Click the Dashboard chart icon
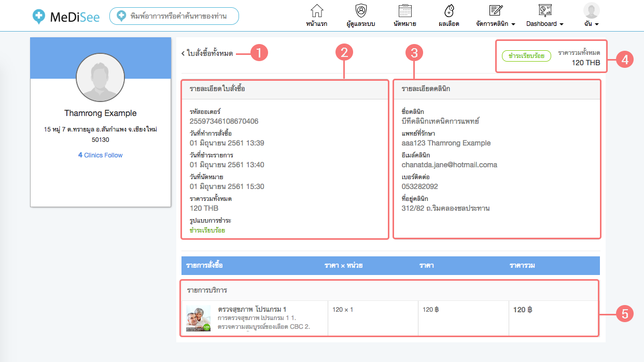644x362 pixels. coord(544,10)
